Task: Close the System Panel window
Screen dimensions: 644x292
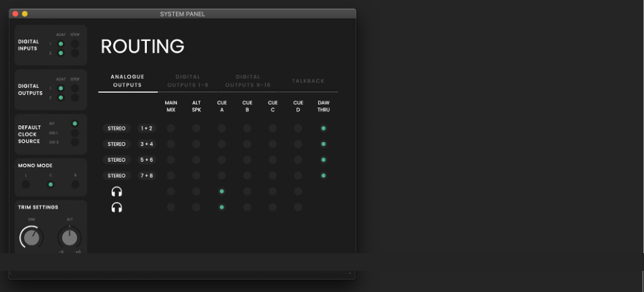Action: (x=15, y=14)
